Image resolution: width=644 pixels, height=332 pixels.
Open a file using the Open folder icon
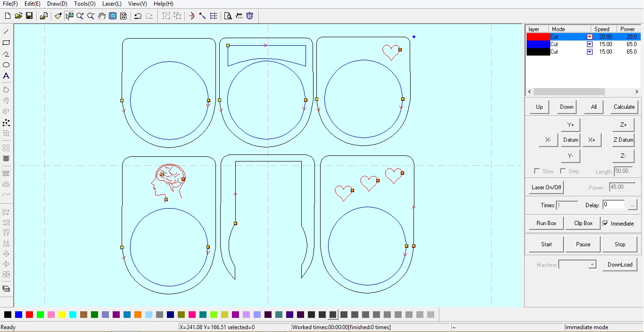click(x=18, y=16)
